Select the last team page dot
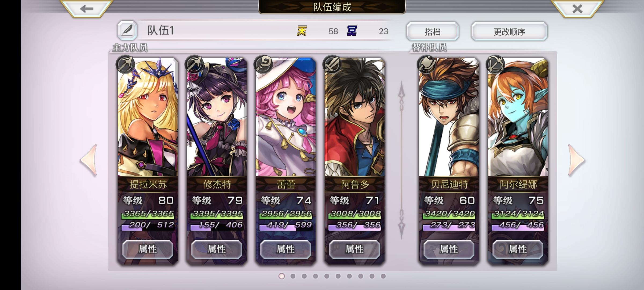644x290 pixels. coord(383,276)
